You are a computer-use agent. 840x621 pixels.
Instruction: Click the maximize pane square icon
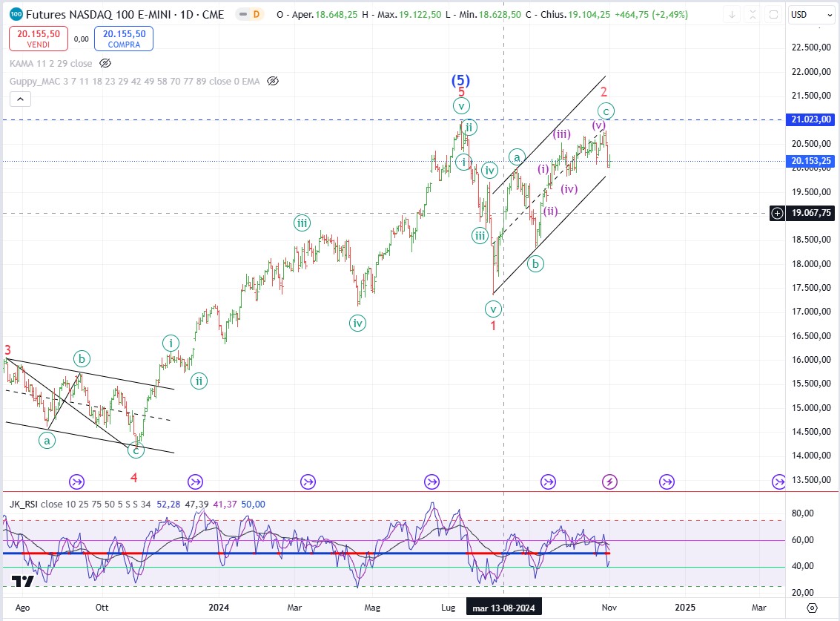[x=773, y=15]
